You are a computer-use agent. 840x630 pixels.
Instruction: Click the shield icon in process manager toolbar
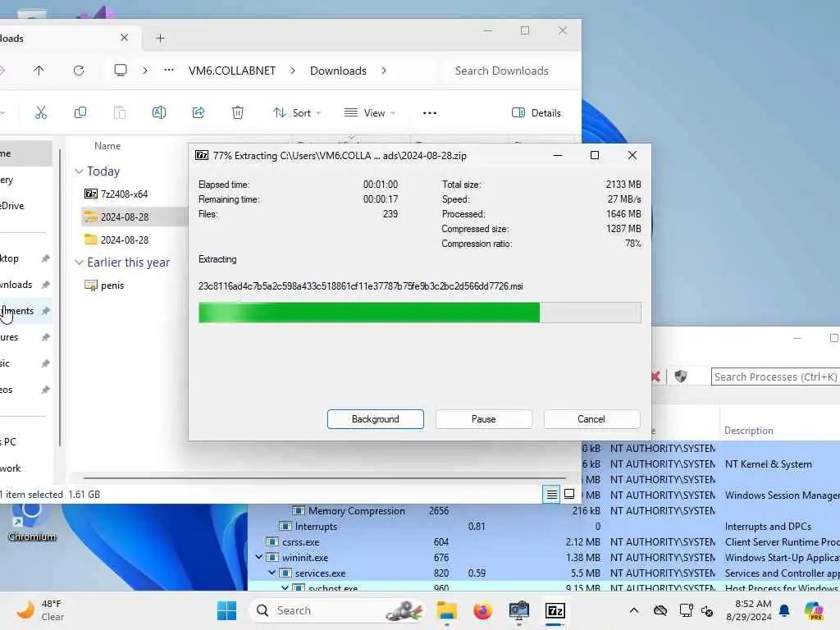pyautogui.click(x=681, y=376)
